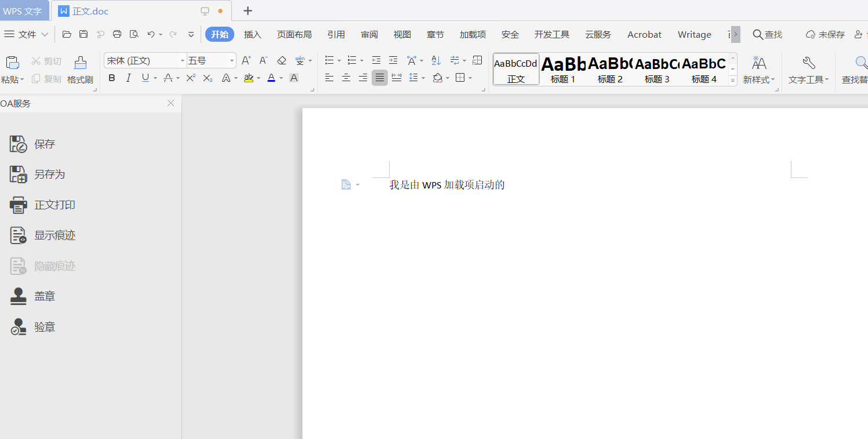
Task: Toggle character shading A button
Action: pos(294,78)
